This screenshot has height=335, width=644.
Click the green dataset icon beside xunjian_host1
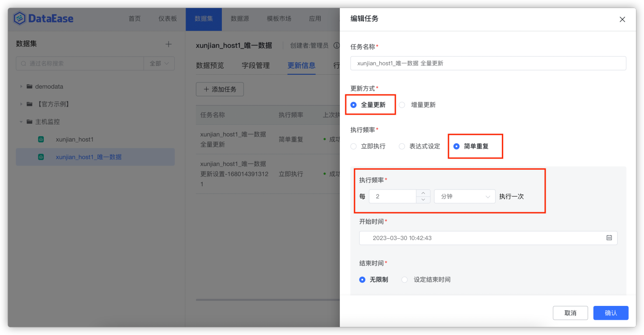[x=41, y=139]
